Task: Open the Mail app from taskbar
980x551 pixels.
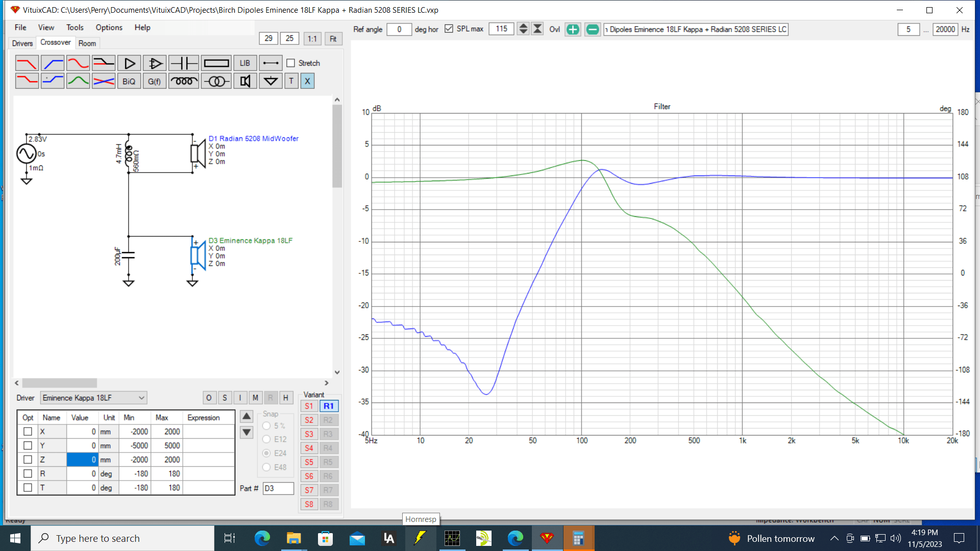Action: coord(357,538)
